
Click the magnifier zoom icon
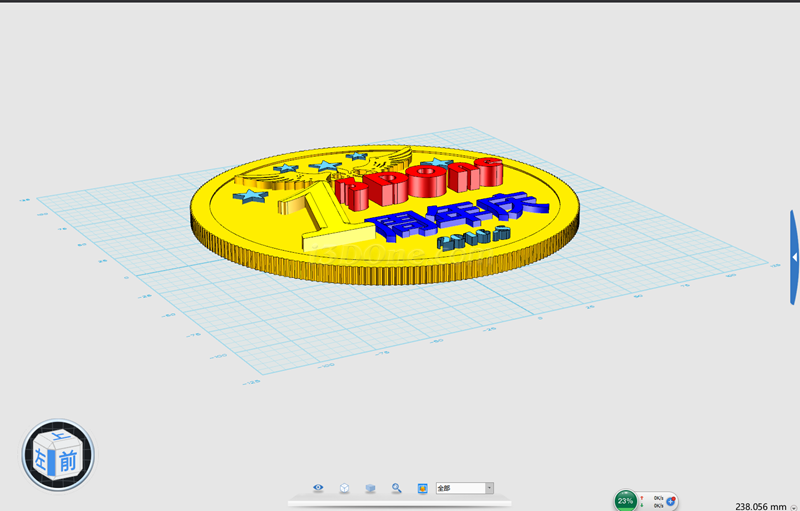396,488
